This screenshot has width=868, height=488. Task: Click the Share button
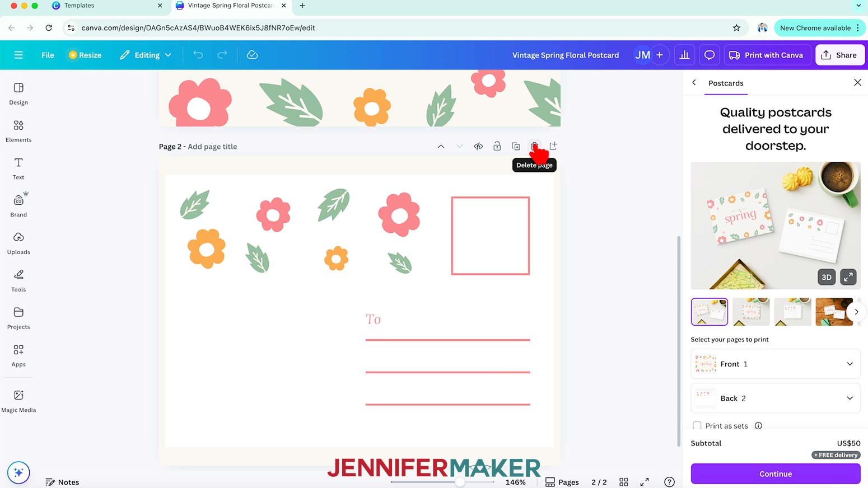pos(839,55)
